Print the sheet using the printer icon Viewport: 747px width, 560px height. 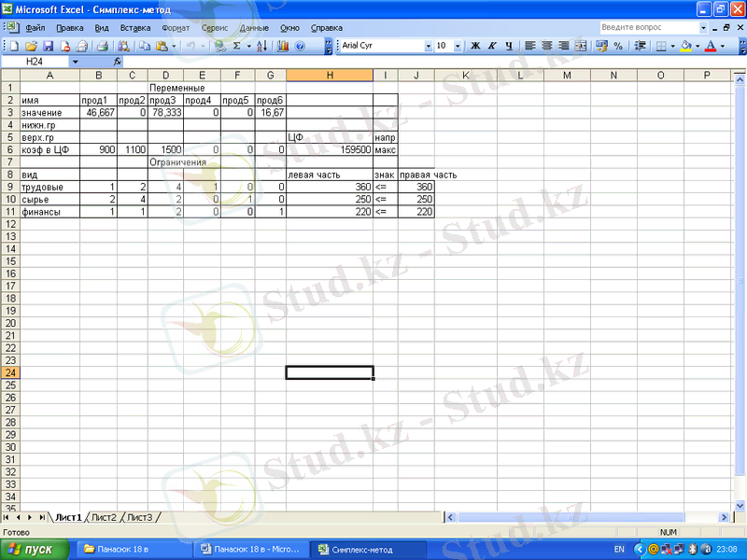click(103, 46)
